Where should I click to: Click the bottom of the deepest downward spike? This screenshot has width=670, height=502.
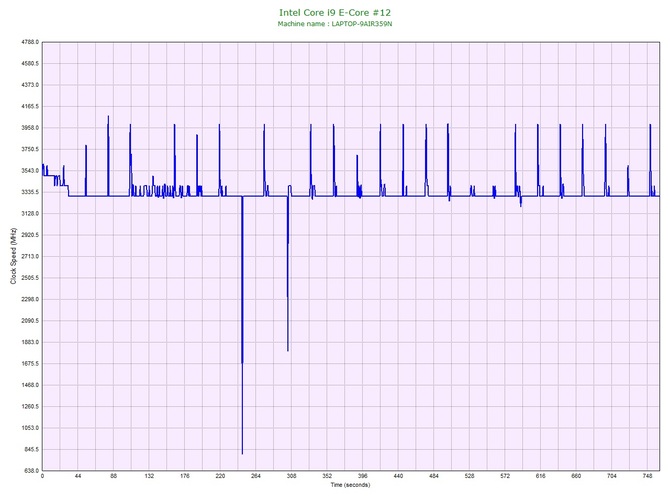(x=242, y=453)
